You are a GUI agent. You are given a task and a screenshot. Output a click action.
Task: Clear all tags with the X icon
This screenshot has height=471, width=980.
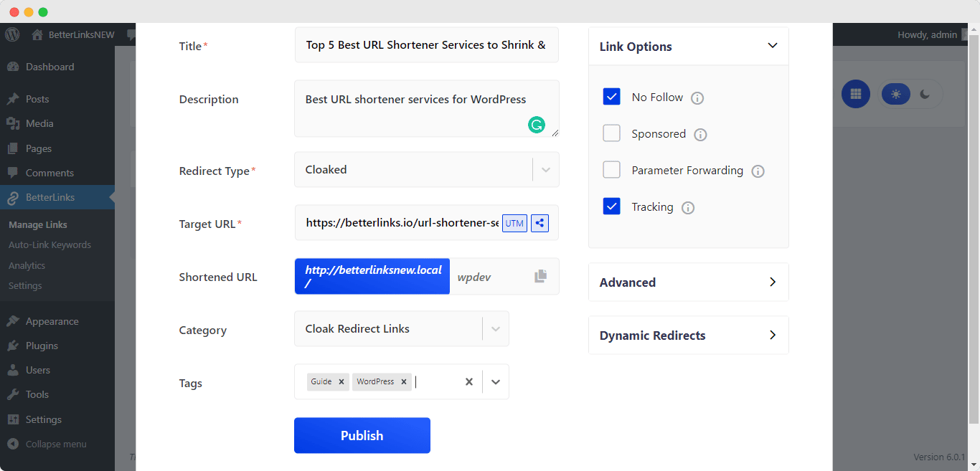[468, 382]
